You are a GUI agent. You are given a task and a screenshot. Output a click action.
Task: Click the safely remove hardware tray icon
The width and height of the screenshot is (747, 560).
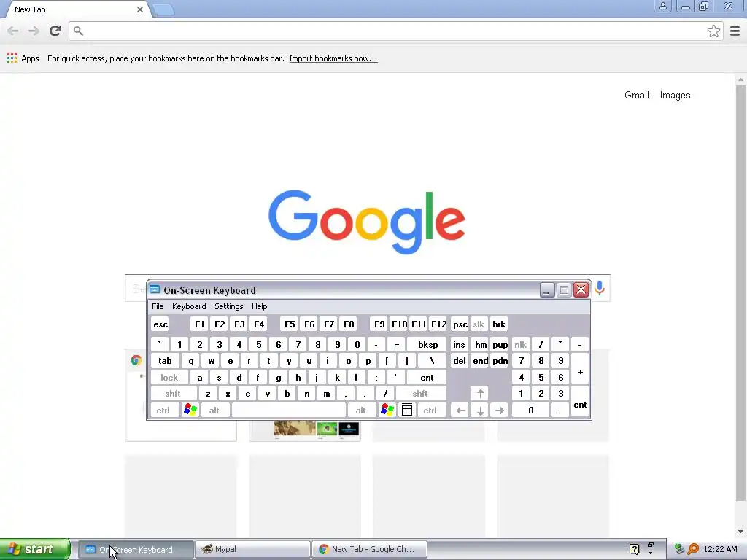click(679, 549)
